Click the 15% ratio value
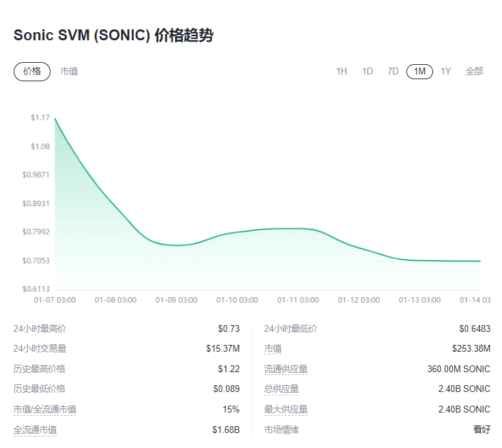Image resolution: width=502 pixels, height=448 pixels. click(231, 410)
